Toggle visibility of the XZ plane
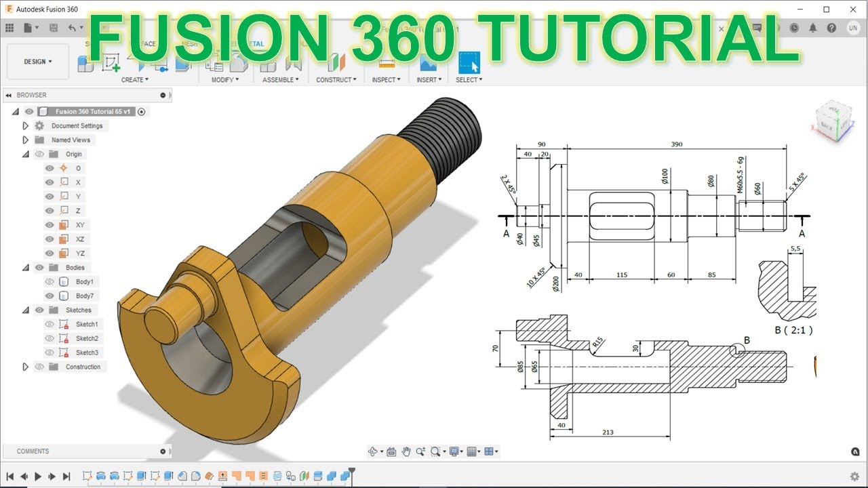 coord(50,239)
